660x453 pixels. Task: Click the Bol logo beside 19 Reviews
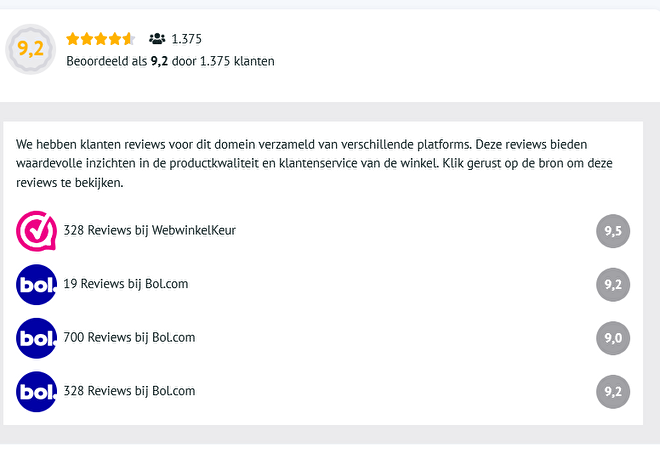pyautogui.click(x=36, y=285)
